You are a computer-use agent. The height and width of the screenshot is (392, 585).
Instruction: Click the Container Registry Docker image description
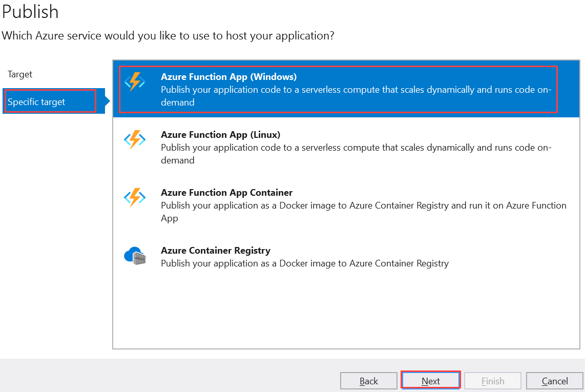[x=304, y=263]
